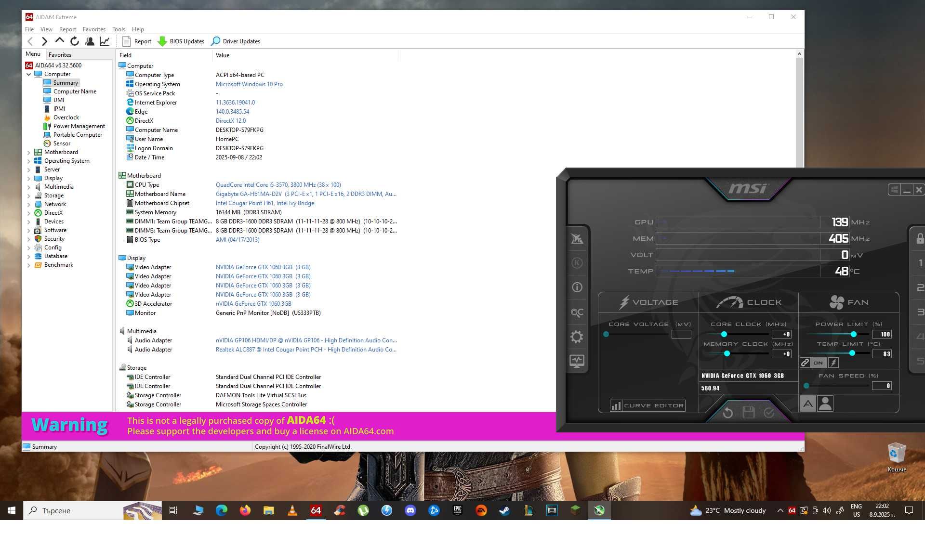Image resolution: width=925 pixels, height=560 pixels.
Task: Expand the Storage tree node
Action: point(28,195)
